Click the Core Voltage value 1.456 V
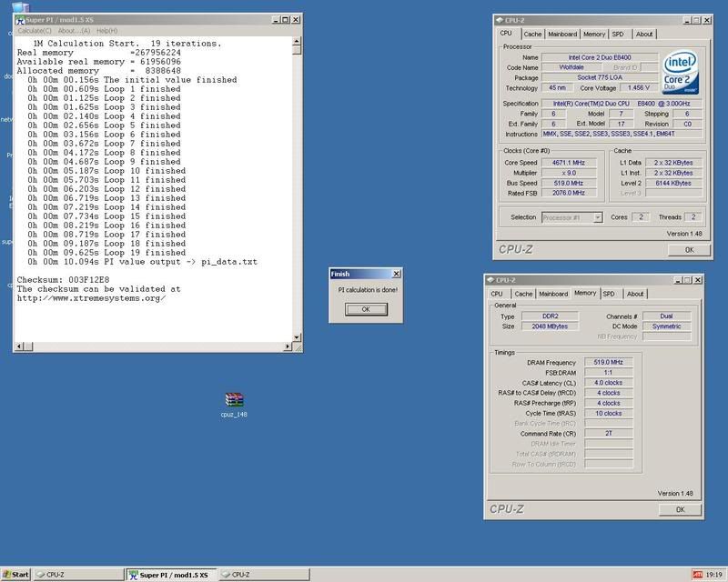Screen dimensions: 728x582 639,87
